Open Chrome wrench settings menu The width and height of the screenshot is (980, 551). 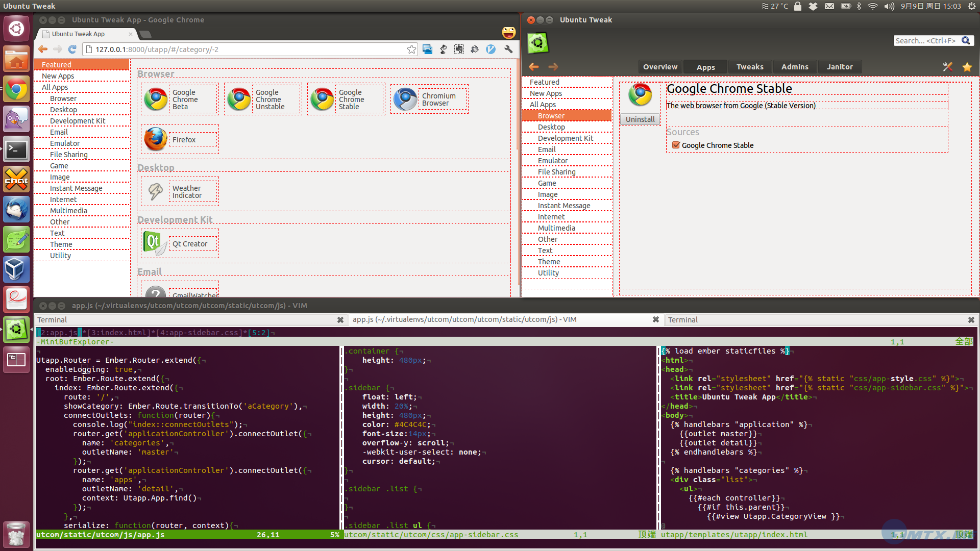tap(508, 49)
